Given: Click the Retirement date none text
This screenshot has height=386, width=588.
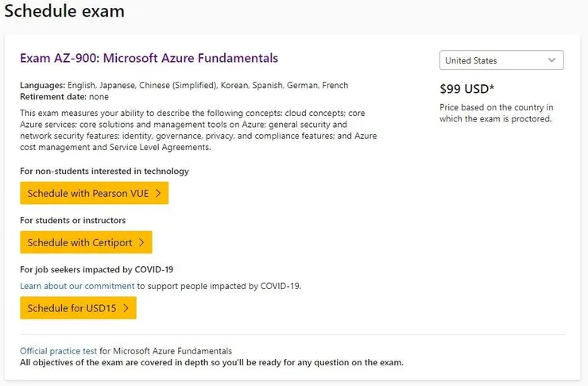Looking at the screenshot, I should [x=64, y=96].
